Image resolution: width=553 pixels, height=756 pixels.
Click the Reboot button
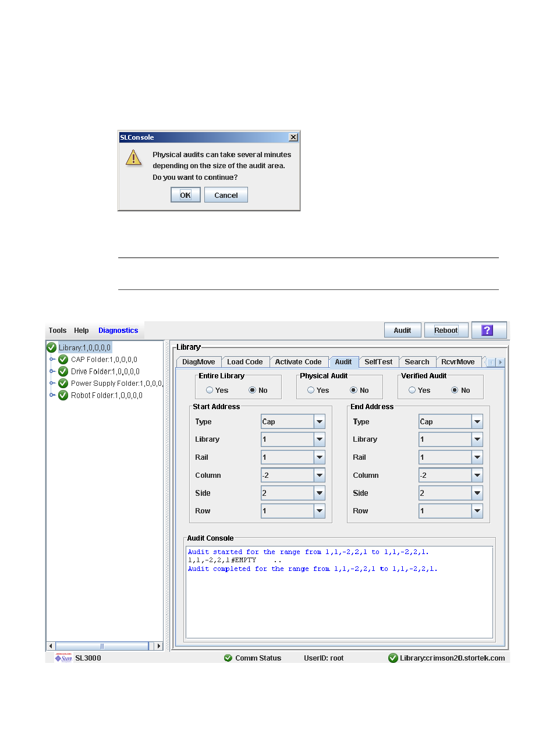point(446,331)
